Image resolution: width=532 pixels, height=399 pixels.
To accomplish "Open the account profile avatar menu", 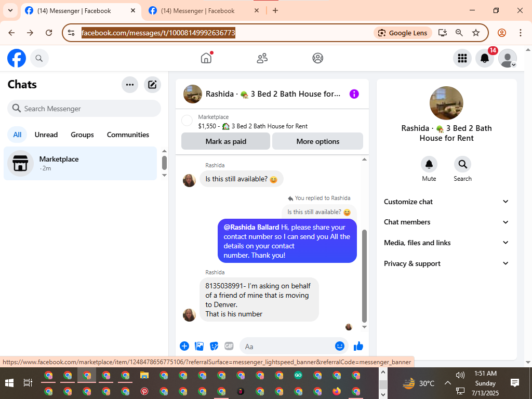I will (x=507, y=58).
